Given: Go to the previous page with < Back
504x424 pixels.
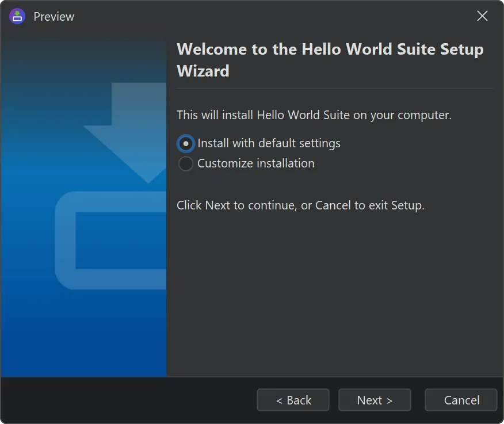Looking at the screenshot, I should pyautogui.click(x=293, y=400).
